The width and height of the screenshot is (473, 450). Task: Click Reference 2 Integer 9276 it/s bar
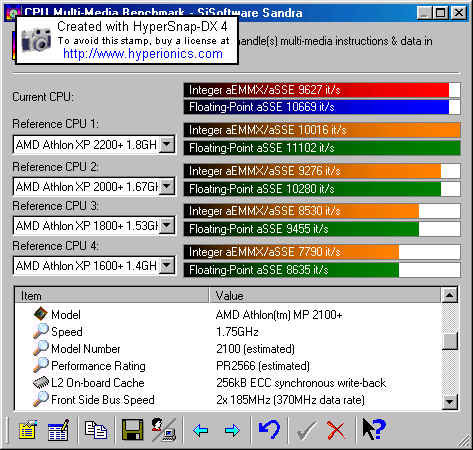pos(322,171)
